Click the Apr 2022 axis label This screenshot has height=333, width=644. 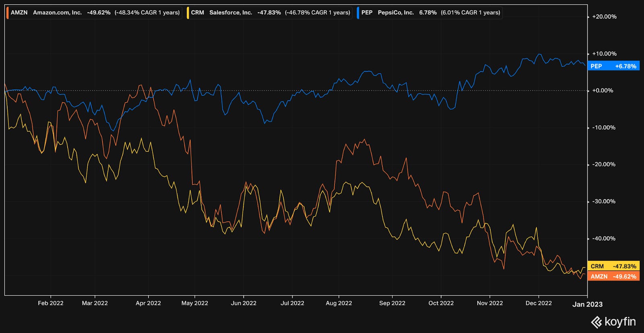coord(148,303)
